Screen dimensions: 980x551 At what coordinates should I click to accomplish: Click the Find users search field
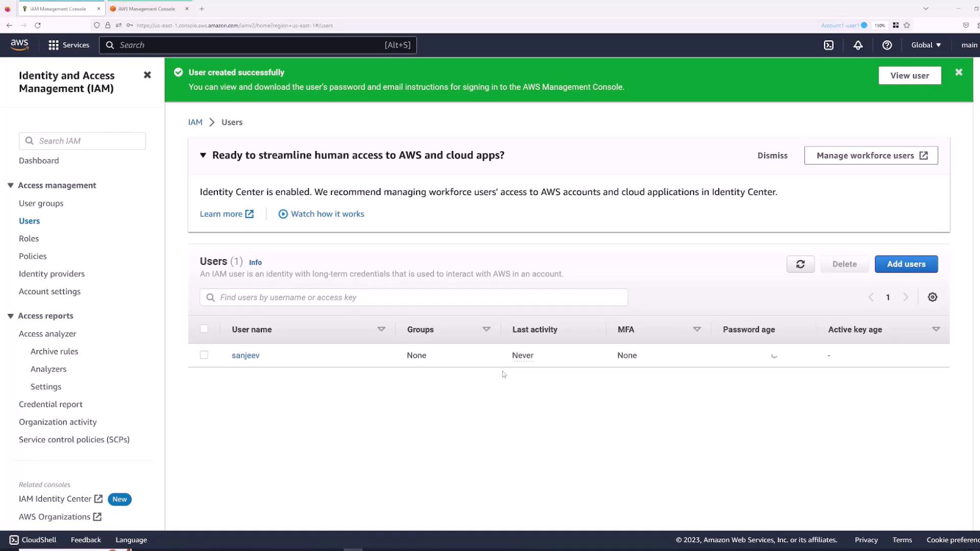(413, 297)
